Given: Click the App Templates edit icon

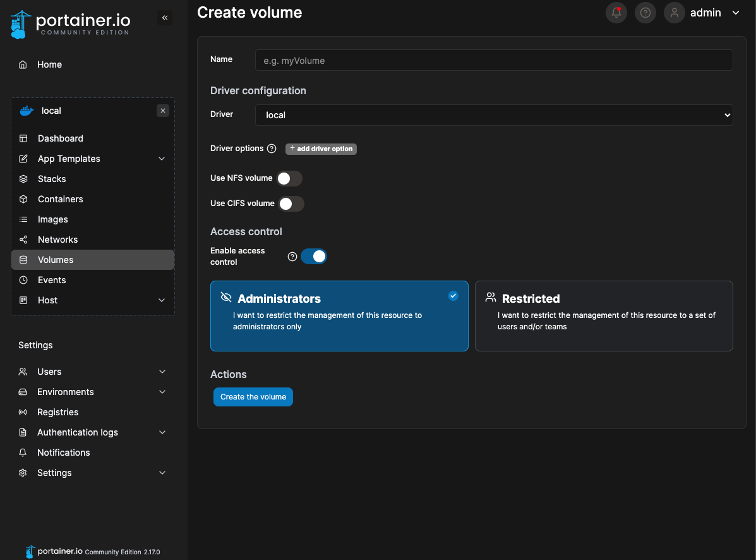Looking at the screenshot, I should pos(23,159).
